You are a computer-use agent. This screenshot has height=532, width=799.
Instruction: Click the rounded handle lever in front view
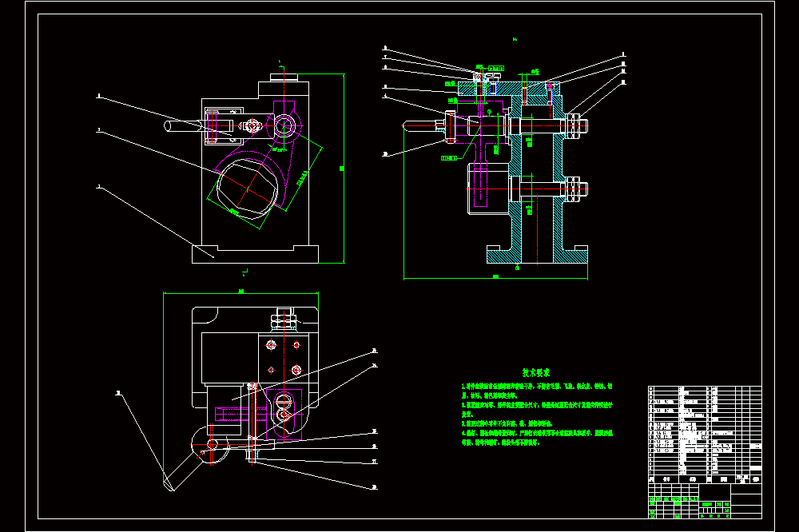pos(185,125)
